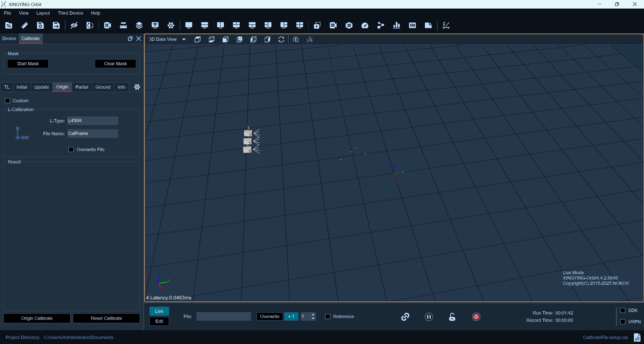Start recording with the red record button

[x=476, y=317]
